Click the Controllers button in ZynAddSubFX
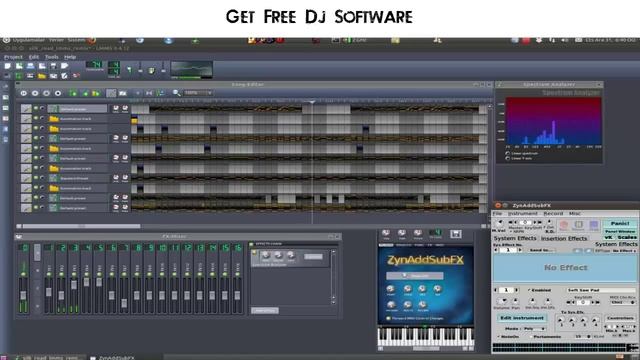The height and width of the screenshot is (360, 640). click(x=620, y=318)
